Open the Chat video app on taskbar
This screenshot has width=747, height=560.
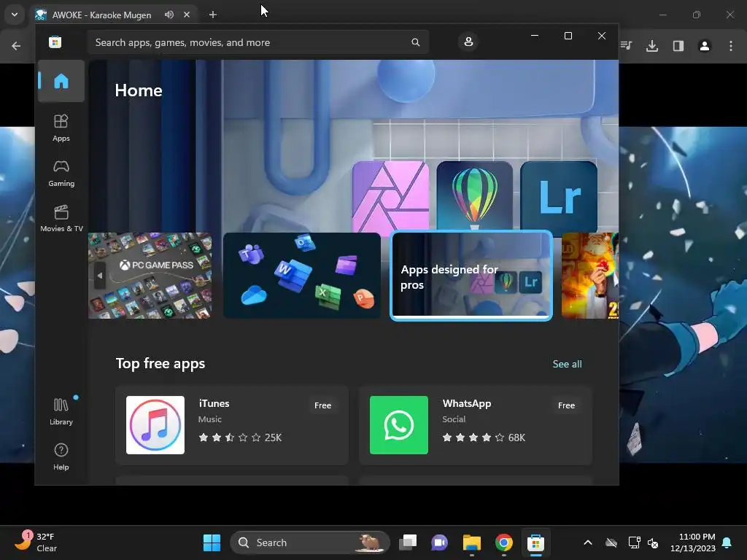click(440, 542)
